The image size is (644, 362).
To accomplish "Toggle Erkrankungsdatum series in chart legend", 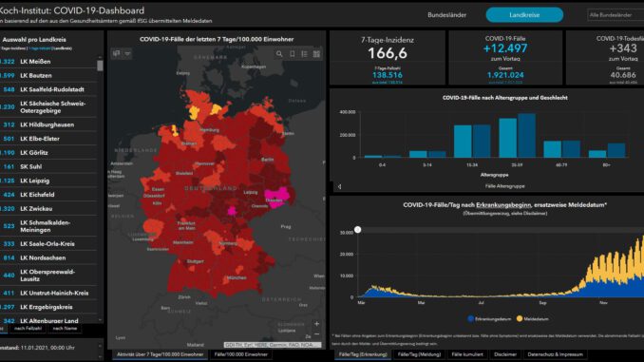I will pos(489,319).
